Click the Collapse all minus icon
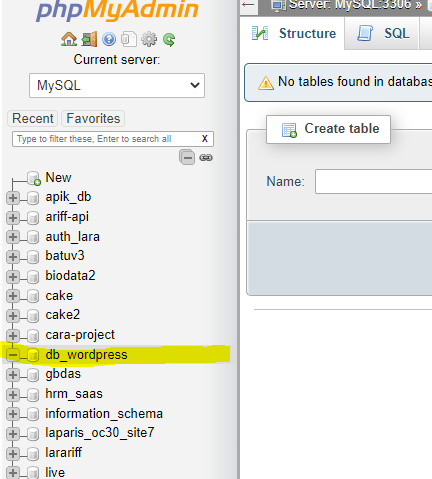 click(187, 157)
